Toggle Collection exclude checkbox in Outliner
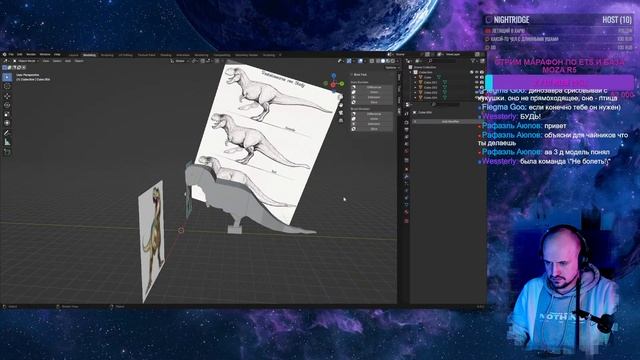The width and height of the screenshot is (640, 360). click(x=472, y=72)
